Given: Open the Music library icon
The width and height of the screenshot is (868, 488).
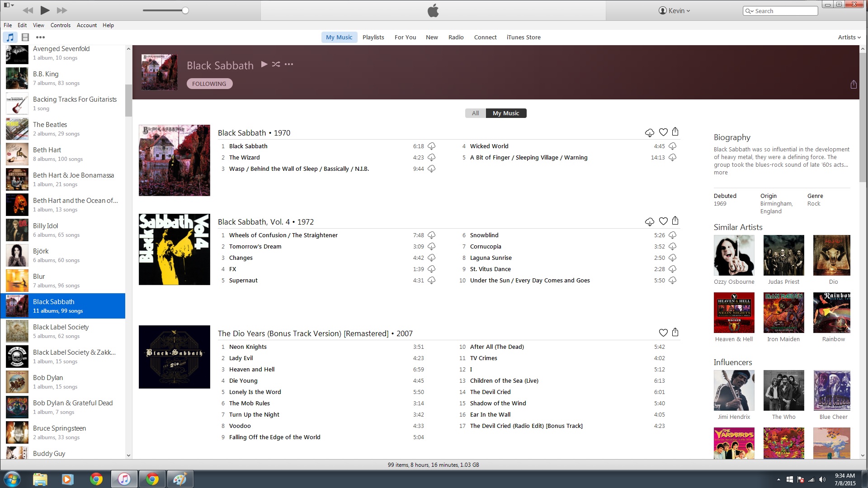Looking at the screenshot, I should pyautogui.click(x=10, y=38).
